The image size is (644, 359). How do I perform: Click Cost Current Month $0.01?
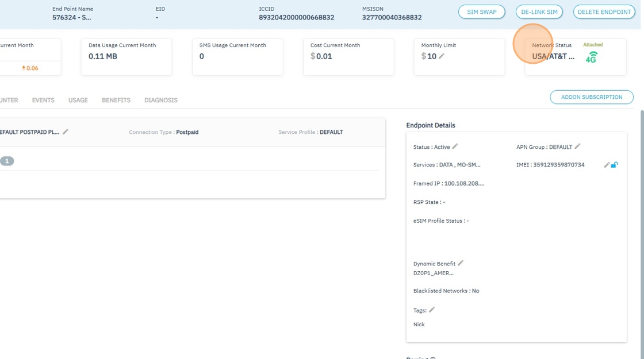tap(321, 56)
